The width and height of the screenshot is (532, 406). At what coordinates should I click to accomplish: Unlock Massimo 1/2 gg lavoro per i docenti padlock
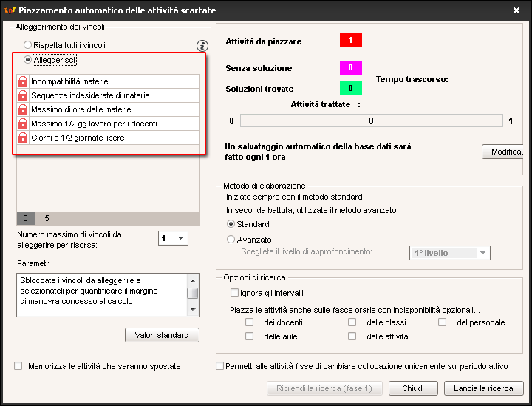tap(23, 124)
